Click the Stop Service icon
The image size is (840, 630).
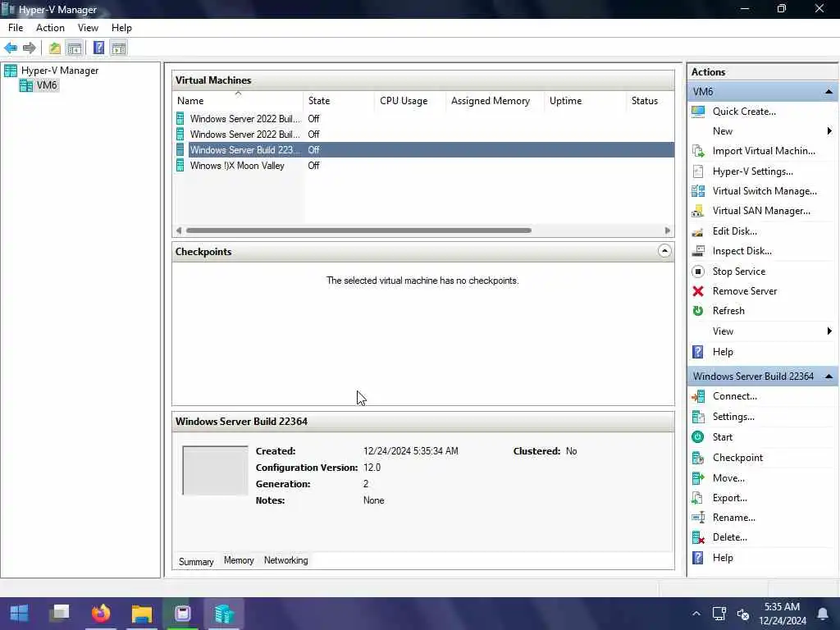tap(698, 272)
